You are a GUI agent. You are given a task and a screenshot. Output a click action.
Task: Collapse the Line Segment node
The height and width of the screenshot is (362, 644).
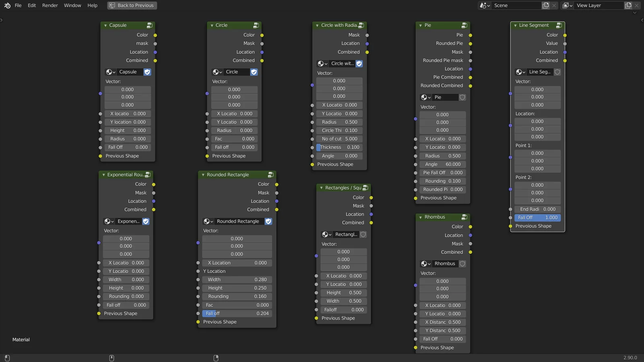coord(516,25)
